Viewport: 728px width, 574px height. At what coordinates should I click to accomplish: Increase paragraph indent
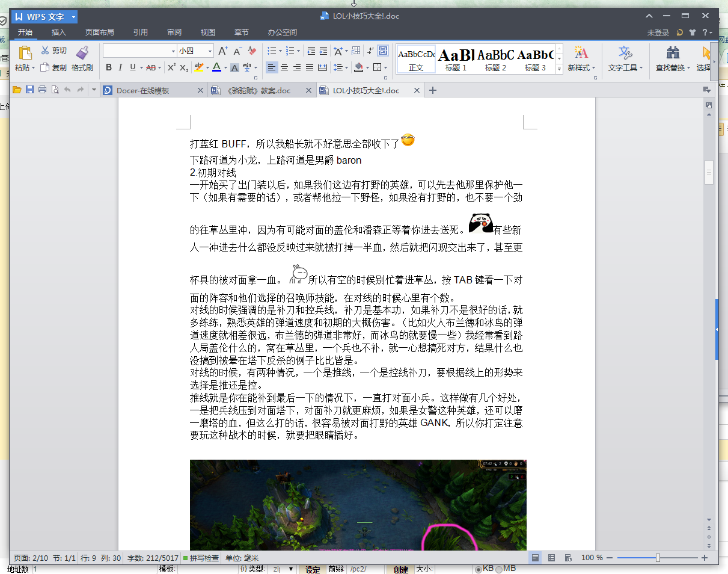point(323,51)
